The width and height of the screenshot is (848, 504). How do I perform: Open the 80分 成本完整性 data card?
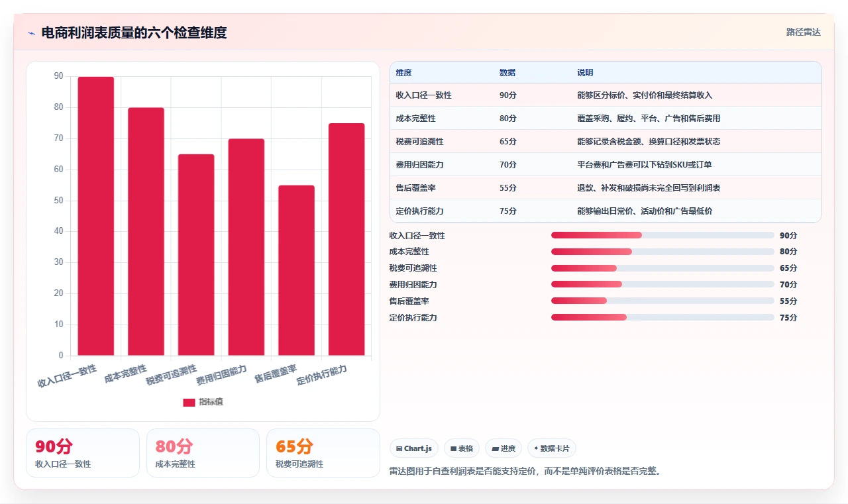tap(203, 453)
